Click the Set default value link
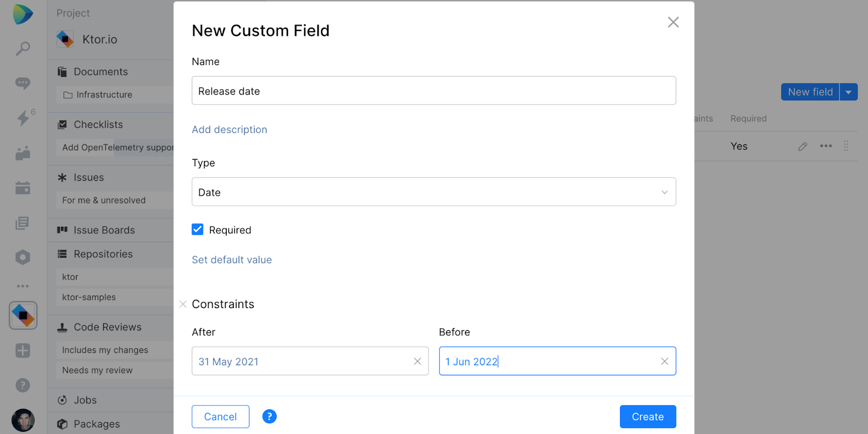The height and width of the screenshot is (434, 868). (x=232, y=260)
